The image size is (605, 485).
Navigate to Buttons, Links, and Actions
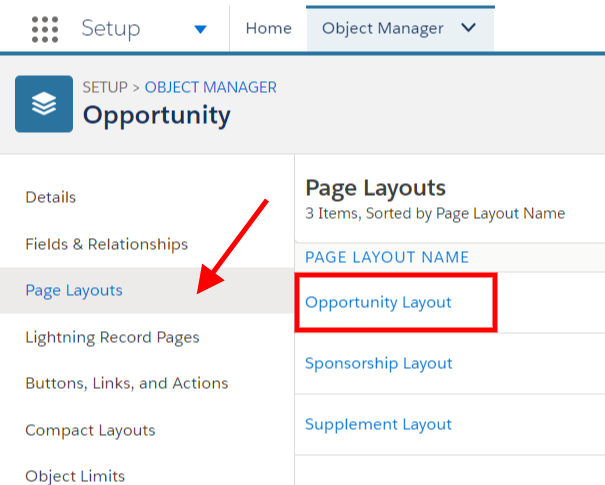tap(126, 383)
